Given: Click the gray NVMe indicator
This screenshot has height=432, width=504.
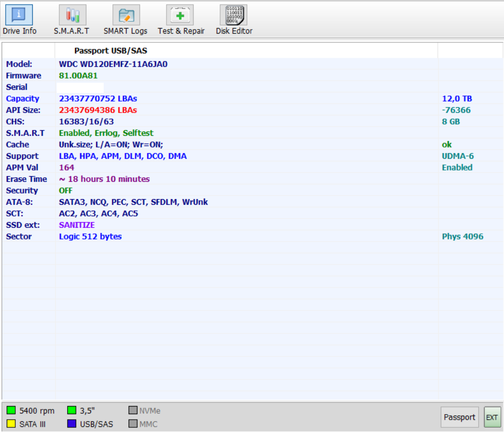Looking at the screenshot, I should coord(133,410).
